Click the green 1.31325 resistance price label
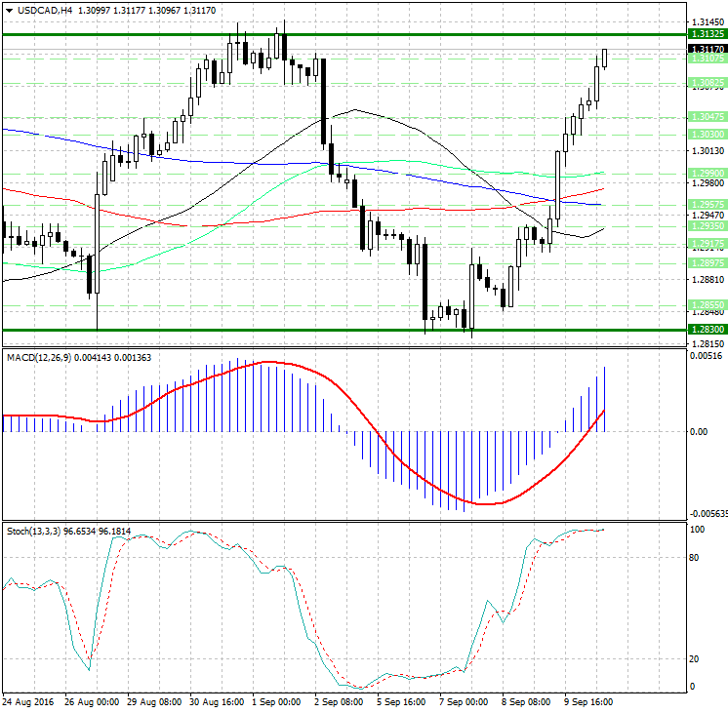This screenshot has width=728, height=713. click(x=706, y=34)
